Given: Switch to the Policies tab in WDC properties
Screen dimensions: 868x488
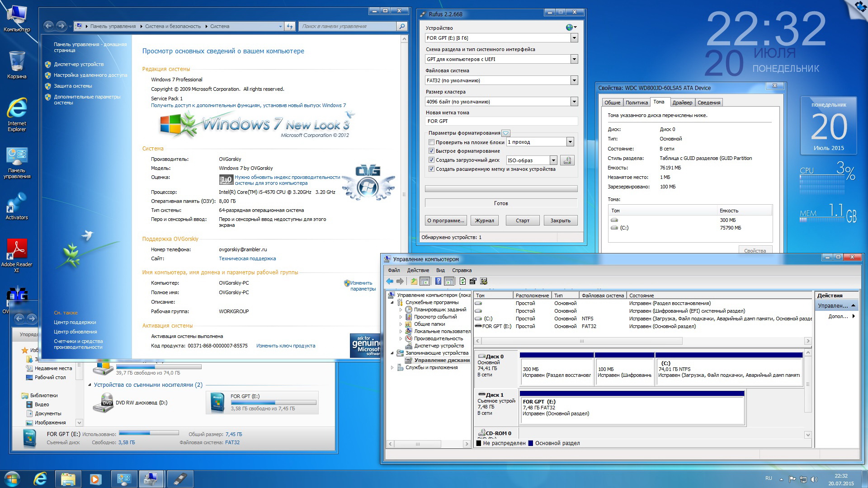Looking at the screenshot, I should [x=637, y=103].
